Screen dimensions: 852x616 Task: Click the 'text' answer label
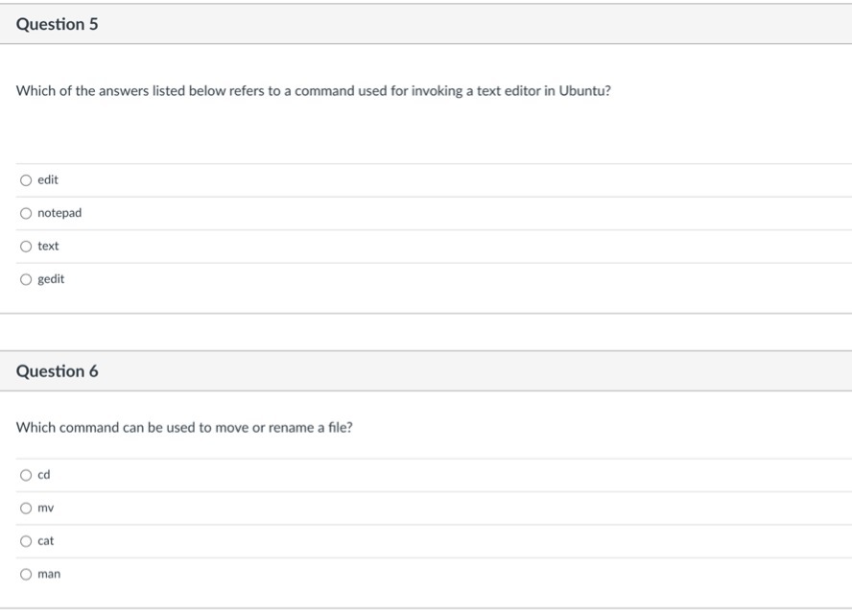(x=48, y=247)
